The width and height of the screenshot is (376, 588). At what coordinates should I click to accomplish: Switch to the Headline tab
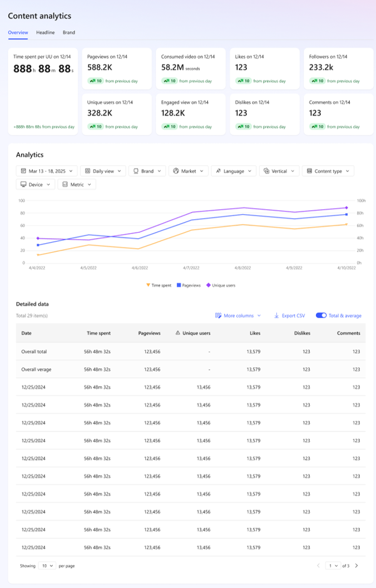(x=46, y=33)
